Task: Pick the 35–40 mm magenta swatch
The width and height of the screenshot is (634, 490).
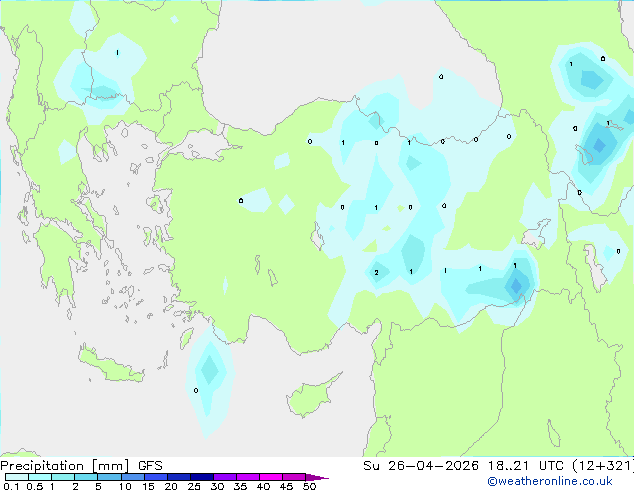Action: (248, 477)
